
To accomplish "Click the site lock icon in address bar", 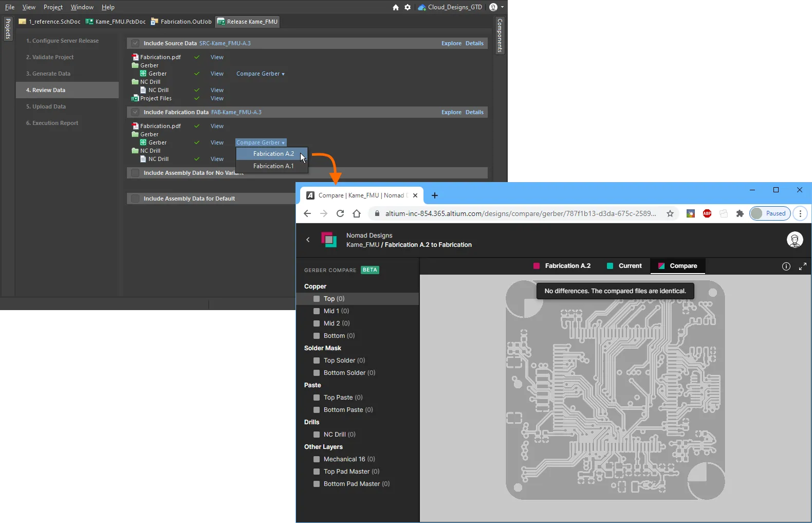I will [x=377, y=213].
